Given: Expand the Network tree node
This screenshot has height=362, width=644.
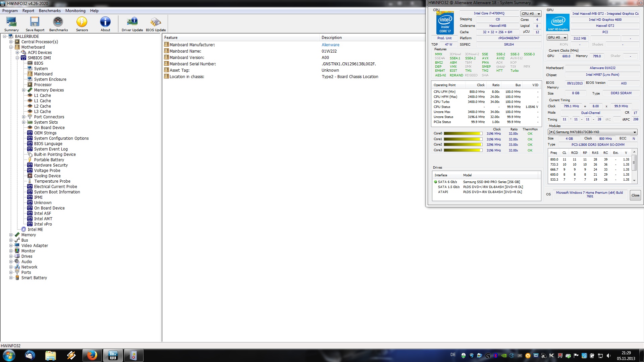Looking at the screenshot, I should pos(11,267).
